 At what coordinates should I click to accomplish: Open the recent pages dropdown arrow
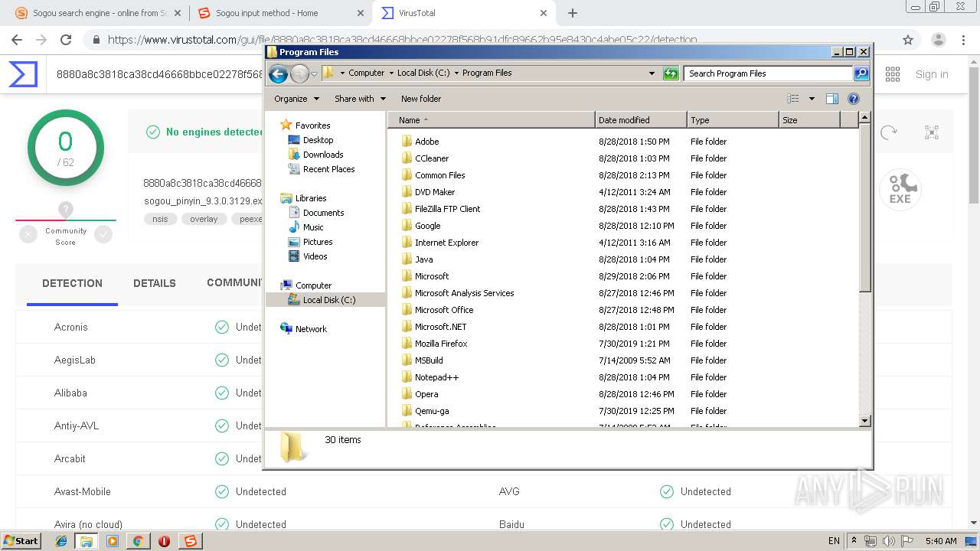[314, 74]
